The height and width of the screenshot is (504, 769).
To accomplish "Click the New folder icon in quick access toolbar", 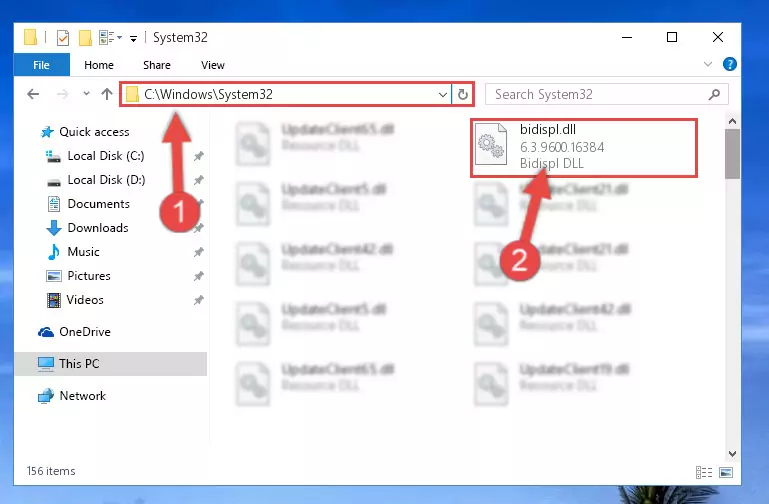I will point(85,38).
